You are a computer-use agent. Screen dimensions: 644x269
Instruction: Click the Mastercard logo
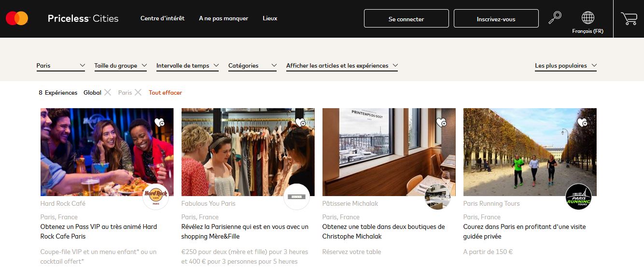tap(17, 19)
